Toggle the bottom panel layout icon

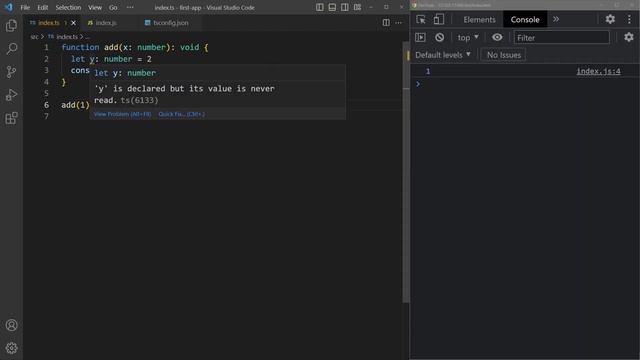click(332, 7)
